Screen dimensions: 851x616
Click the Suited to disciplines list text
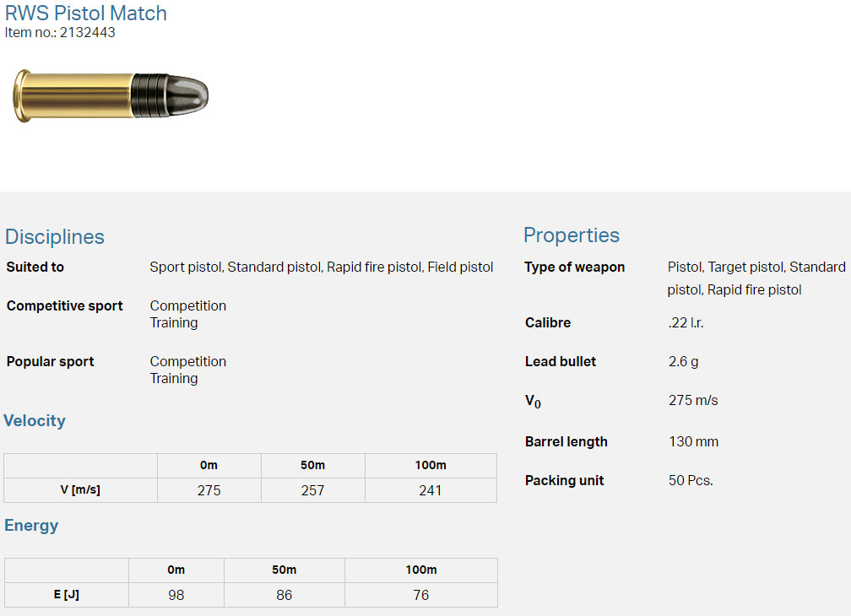pos(321,267)
